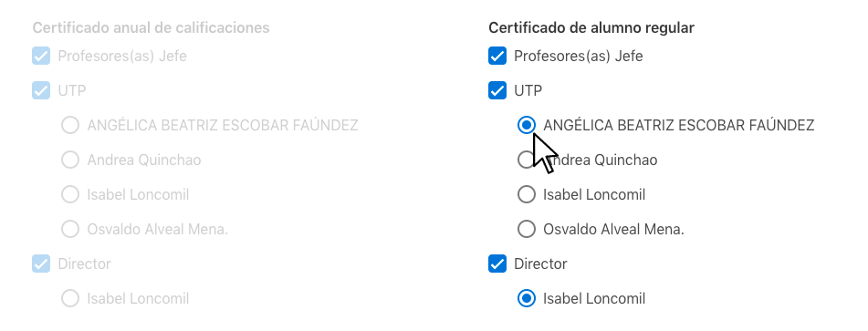Pick Isabel Loncomil as Director in anual calificaciones

[70, 299]
